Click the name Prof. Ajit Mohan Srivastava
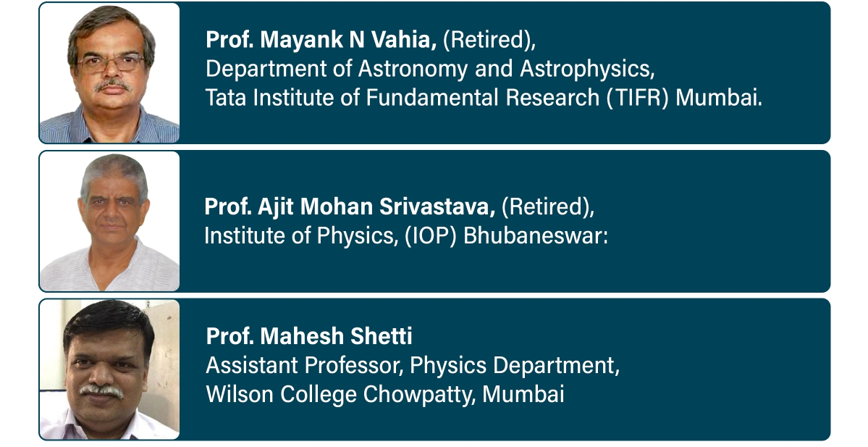The image size is (868, 447). tap(350, 207)
